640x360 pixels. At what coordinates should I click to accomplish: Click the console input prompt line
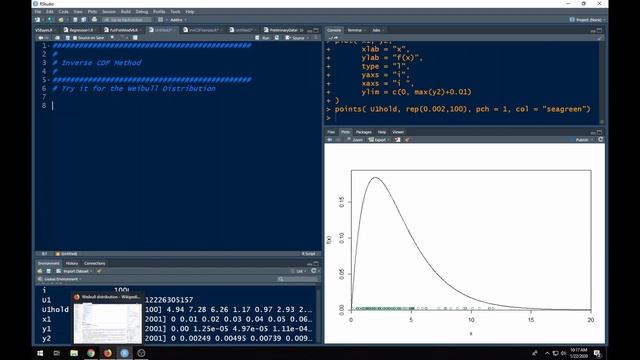pos(465,118)
